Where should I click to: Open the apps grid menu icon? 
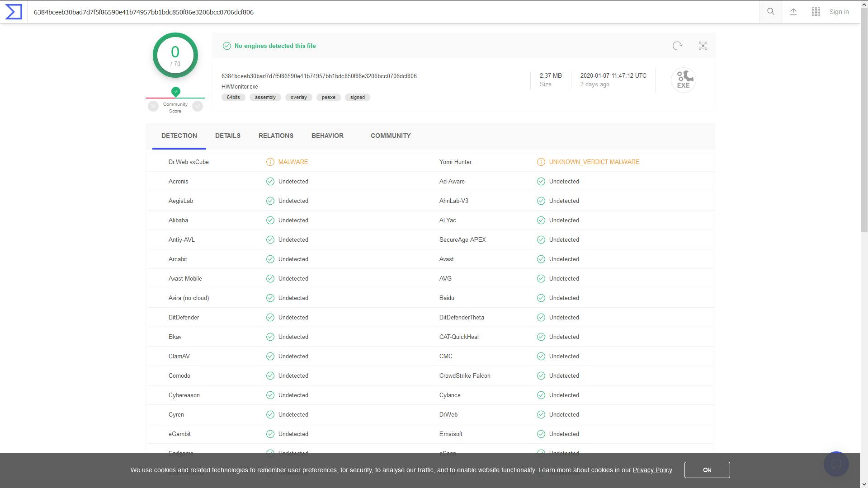click(x=816, y=12)
